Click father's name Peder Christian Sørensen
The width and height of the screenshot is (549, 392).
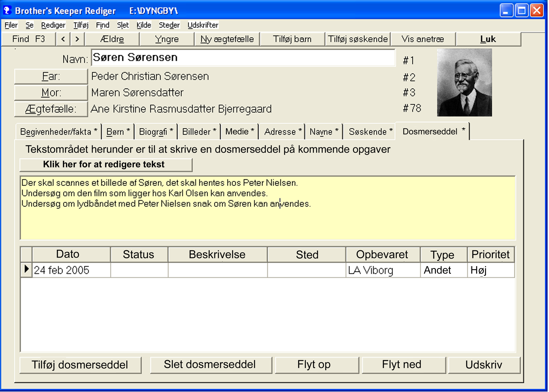click(x=150, y=76)
